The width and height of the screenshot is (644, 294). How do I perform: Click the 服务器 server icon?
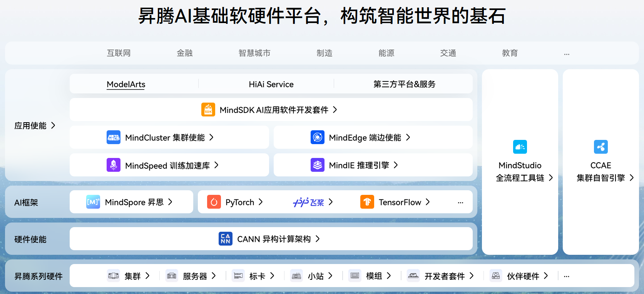(172, 276)
